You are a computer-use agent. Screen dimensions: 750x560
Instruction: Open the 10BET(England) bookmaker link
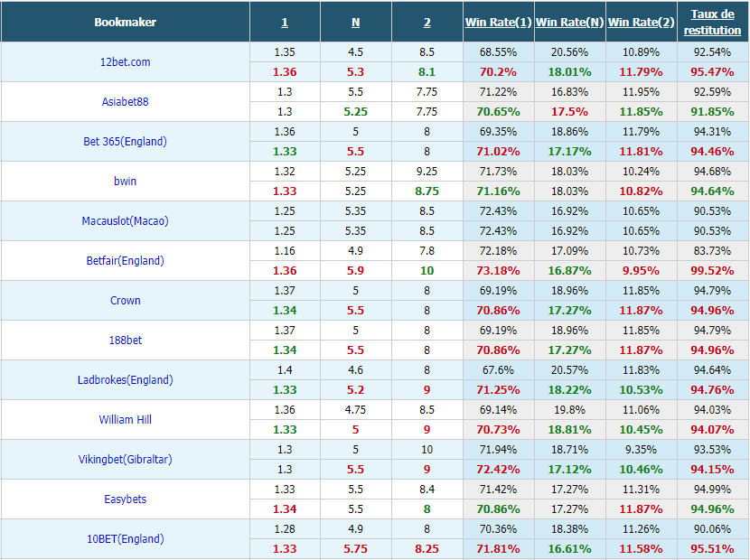pos(125,538)
